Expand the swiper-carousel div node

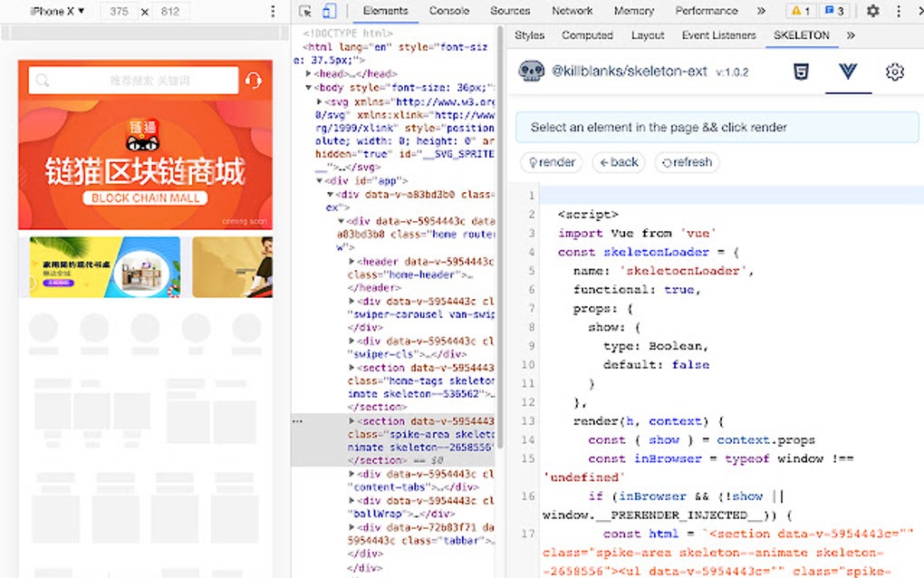(351, 301)
